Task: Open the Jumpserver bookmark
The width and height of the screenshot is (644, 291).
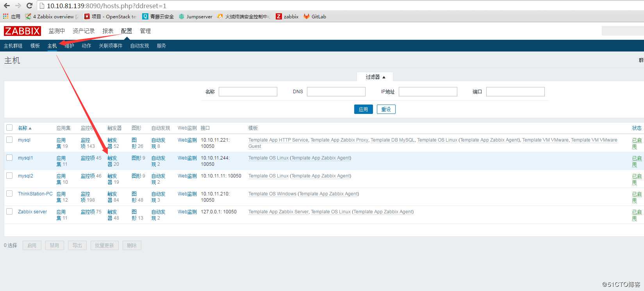Action: (x=195, y=16)
